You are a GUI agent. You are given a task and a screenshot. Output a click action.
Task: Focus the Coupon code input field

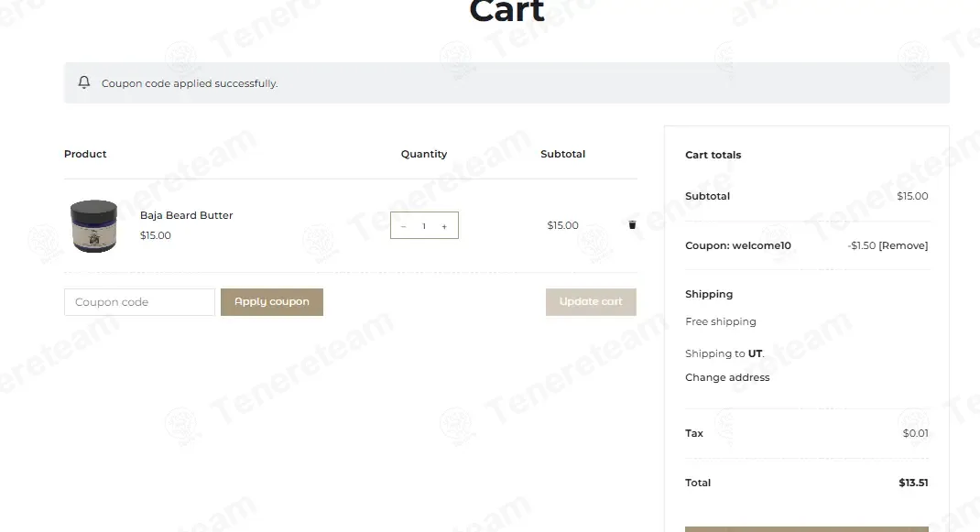coord(139,302)
